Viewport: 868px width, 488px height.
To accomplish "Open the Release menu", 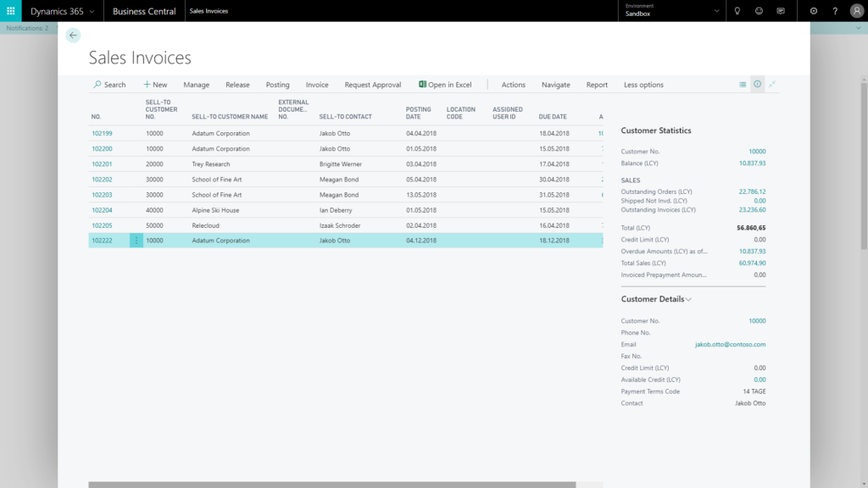I will click(237, 85).
